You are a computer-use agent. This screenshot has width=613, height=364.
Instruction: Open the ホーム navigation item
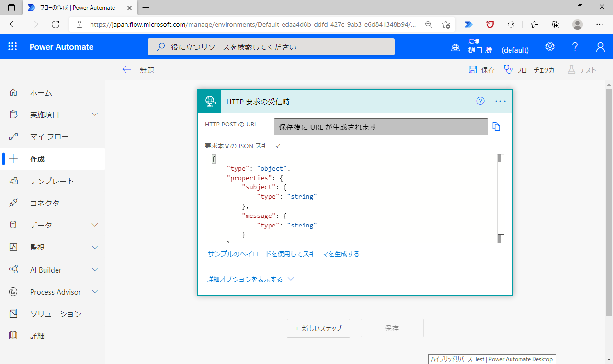click(x=53, y=92)
